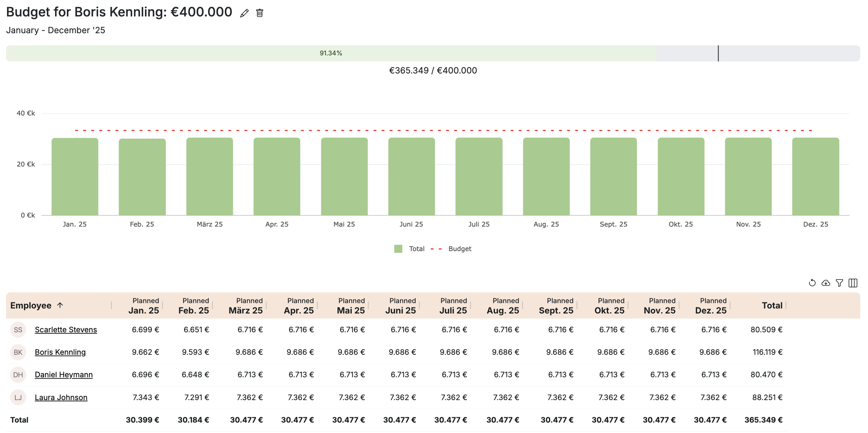Click the reset table refresh icon
The height and width of the screenshot is (433, 868).
[812, 283]
